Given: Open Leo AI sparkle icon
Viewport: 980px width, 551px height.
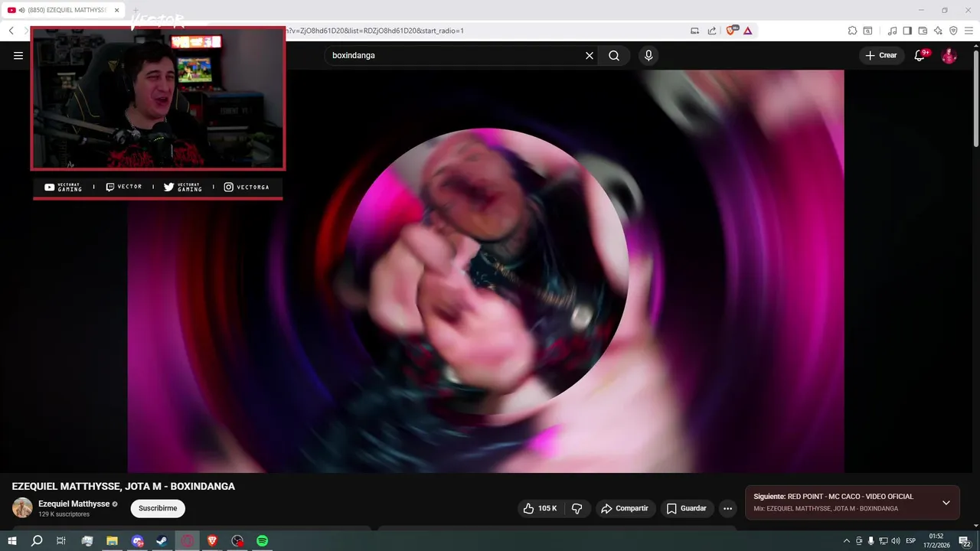Looking at the screenshot, I should (938, 31).
